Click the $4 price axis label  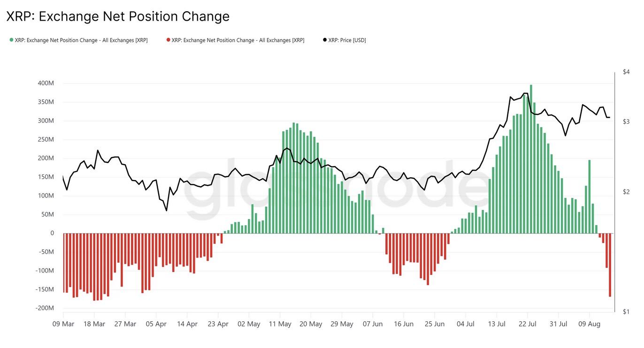(626, 72)
